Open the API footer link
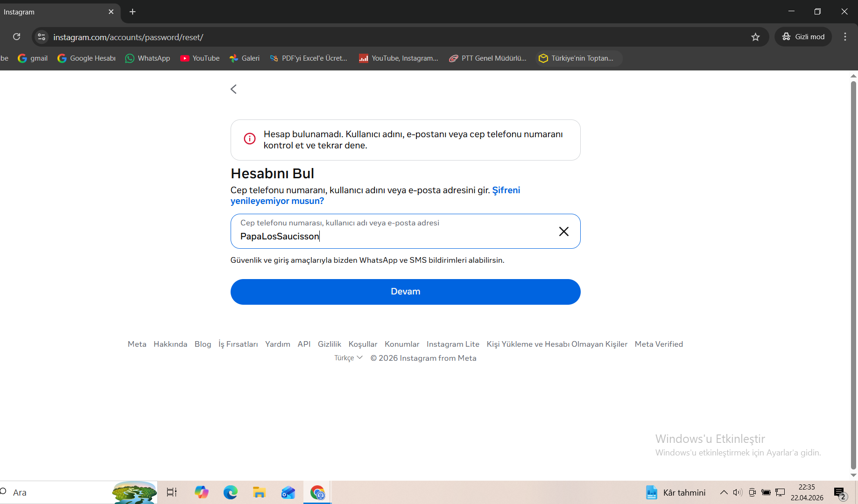 coord(304,344)
